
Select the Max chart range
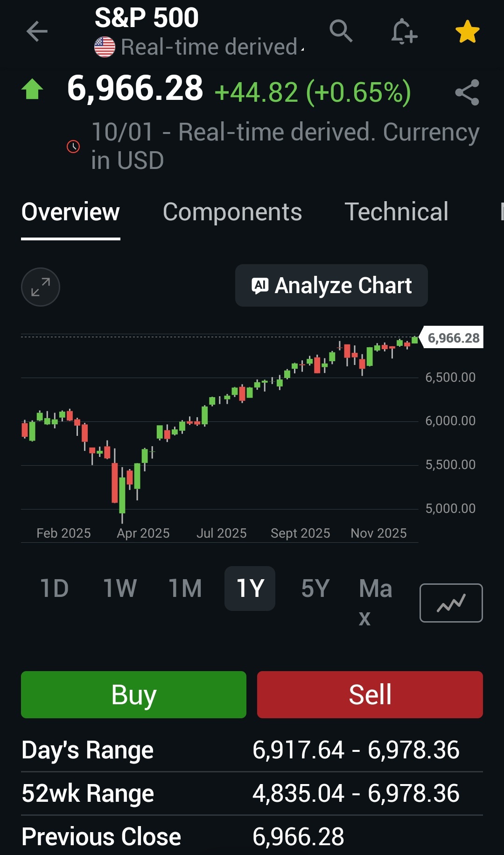click(375, 603)
